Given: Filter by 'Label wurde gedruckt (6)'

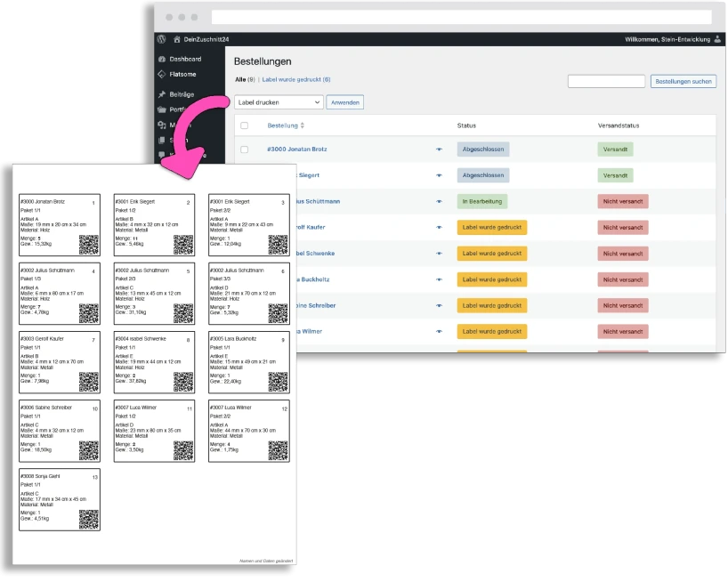Looking at the screenshot, I should [x=296, y=79].
